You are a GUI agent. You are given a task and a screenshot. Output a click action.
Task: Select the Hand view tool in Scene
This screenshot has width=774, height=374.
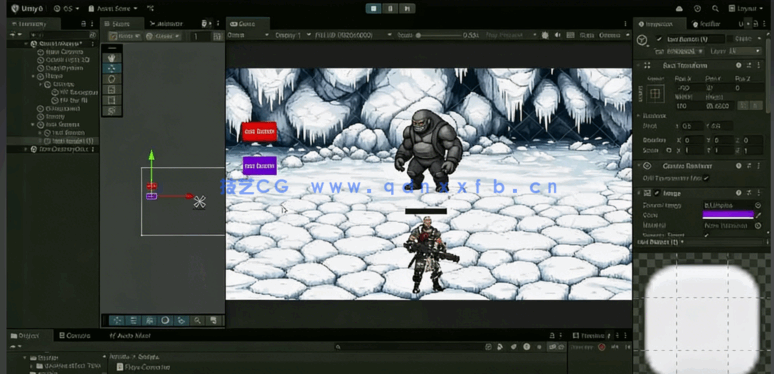(112, 58)
